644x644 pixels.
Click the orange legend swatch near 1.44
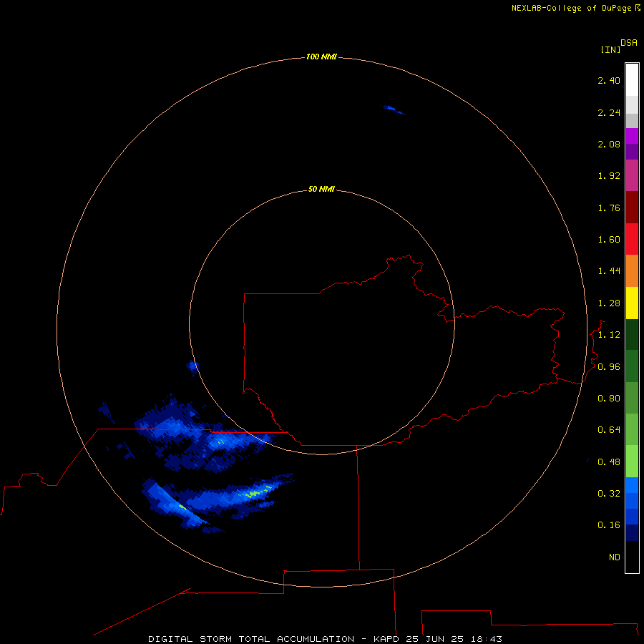pos(632,271)
